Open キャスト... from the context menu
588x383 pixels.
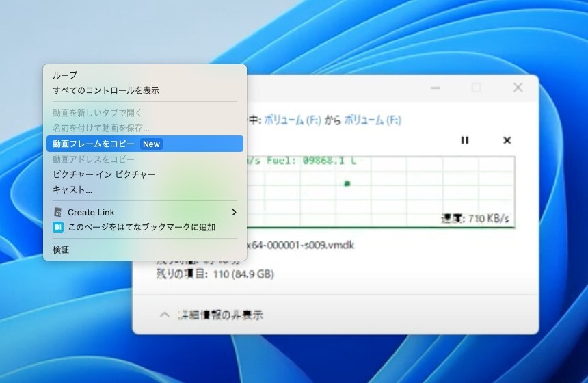pos(145,190)
